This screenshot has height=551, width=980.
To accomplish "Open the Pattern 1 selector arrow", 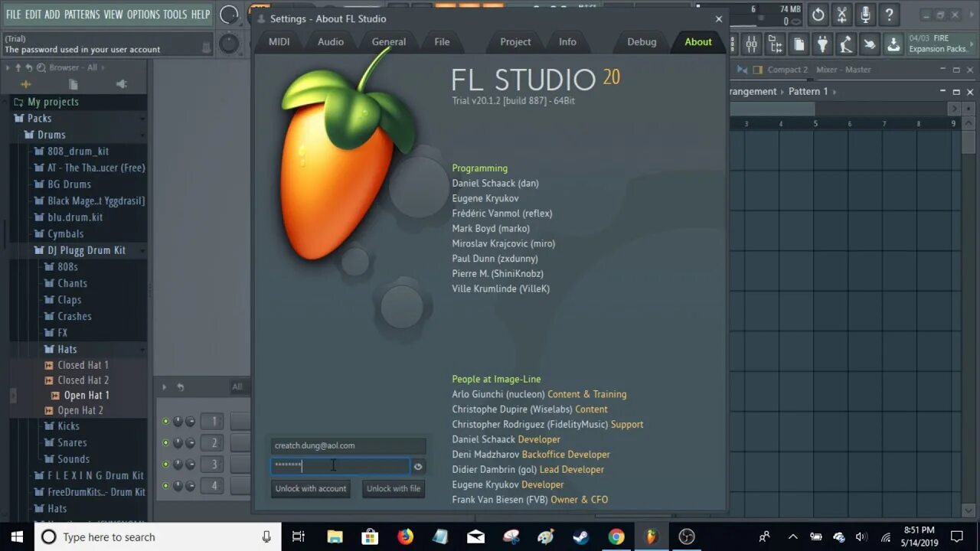I will pos(834,91).
